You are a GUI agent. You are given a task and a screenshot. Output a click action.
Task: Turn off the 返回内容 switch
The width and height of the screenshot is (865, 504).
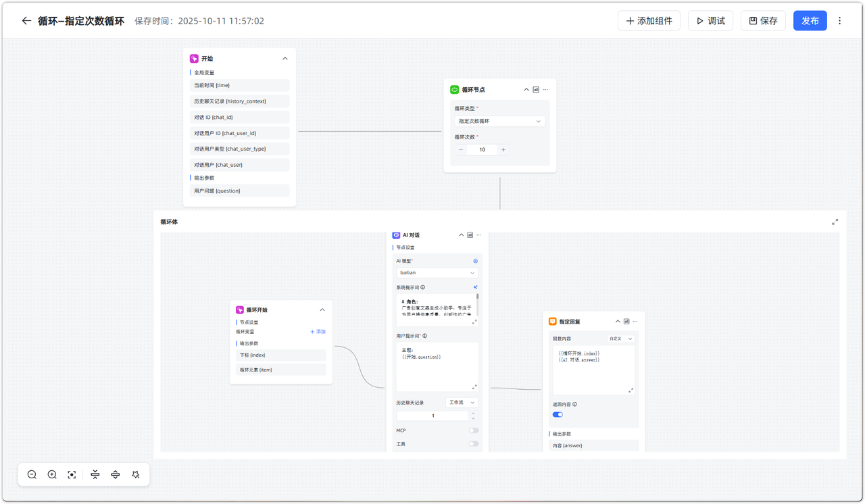[x=558, y=415]
